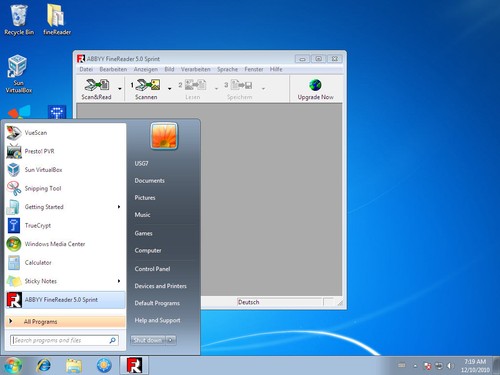Open Sticky Notes from the Start menu
The height and width of the screenshot is (375, 500).
pyautogui.click(x=65, y=281)
